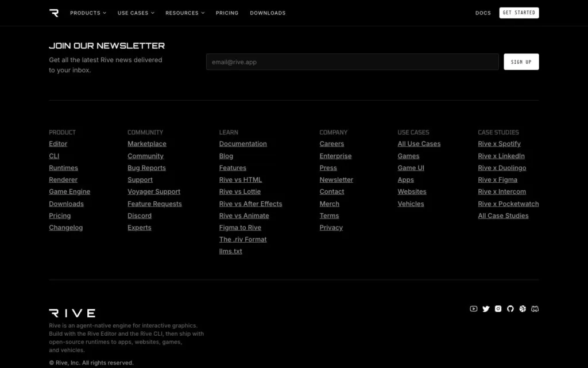The image size is (588, 368).
Task: Open the YouTube social icon
Action: click(x=474, y=309)
